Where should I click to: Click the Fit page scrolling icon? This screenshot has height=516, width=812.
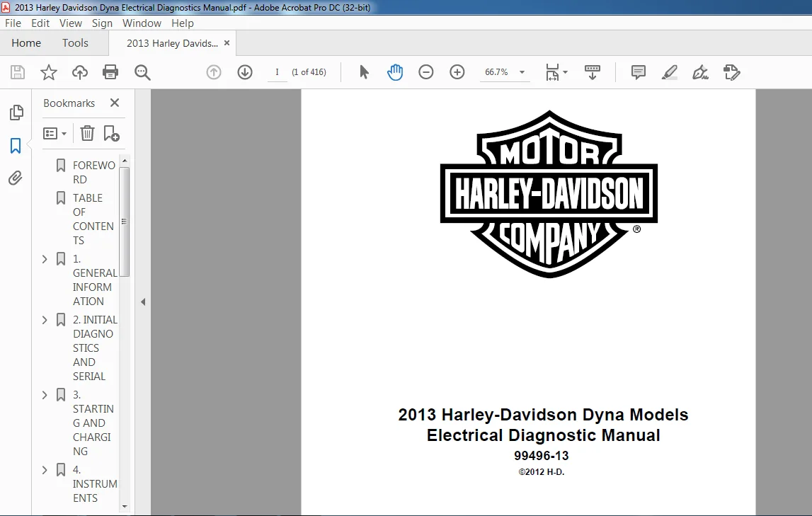tap(552, 72)
